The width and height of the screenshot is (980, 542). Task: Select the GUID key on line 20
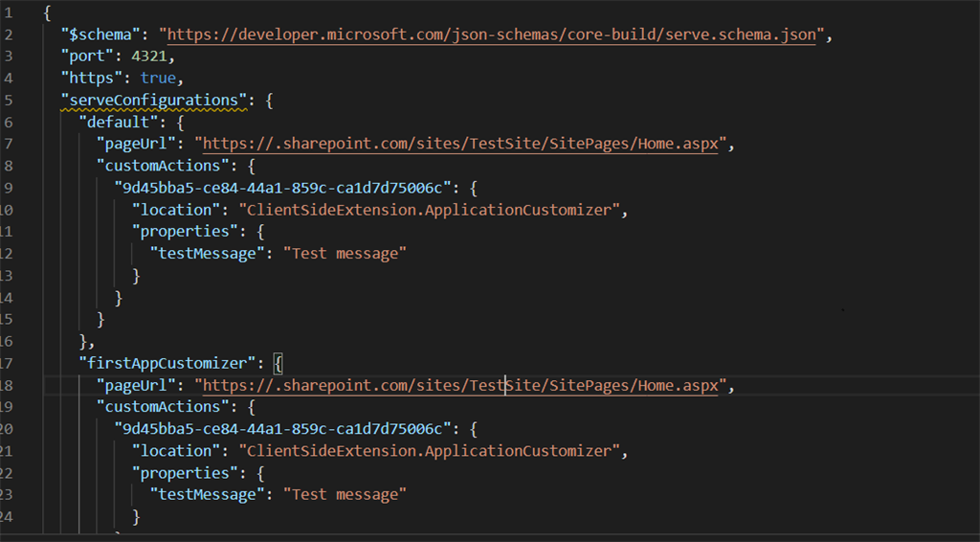[x=282, y=429]
